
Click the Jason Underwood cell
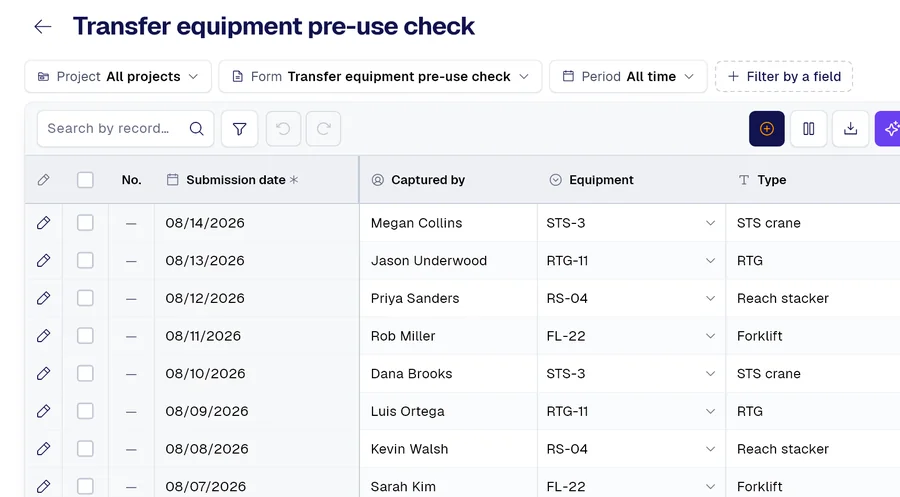(448, 261)
